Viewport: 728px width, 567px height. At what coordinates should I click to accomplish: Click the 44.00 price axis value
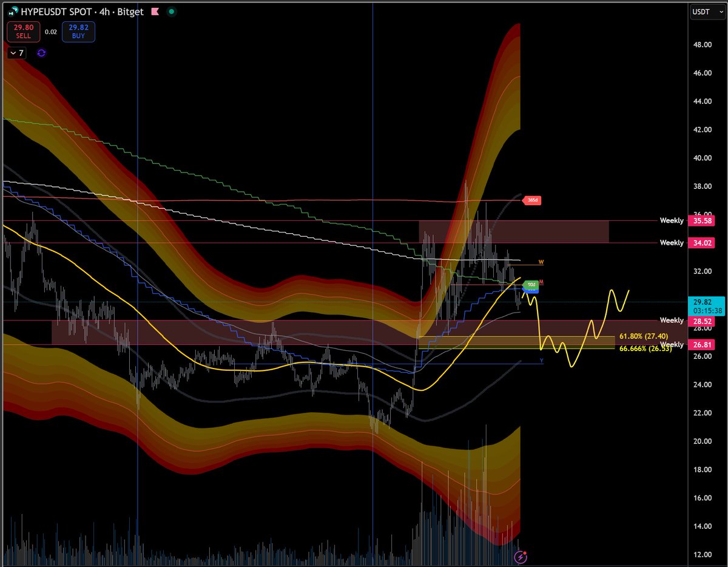coord(703,101)
